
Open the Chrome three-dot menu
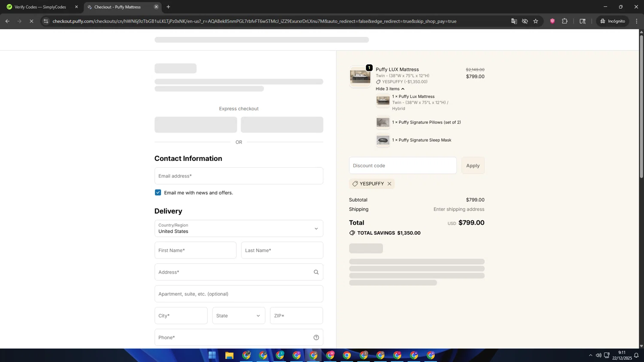tap(637, 21)
